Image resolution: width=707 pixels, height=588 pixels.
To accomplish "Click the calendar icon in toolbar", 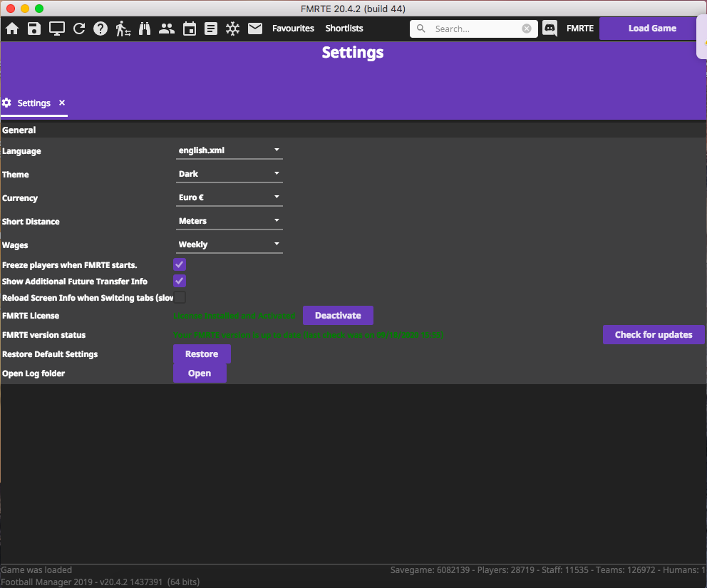I will click(189, 29).
